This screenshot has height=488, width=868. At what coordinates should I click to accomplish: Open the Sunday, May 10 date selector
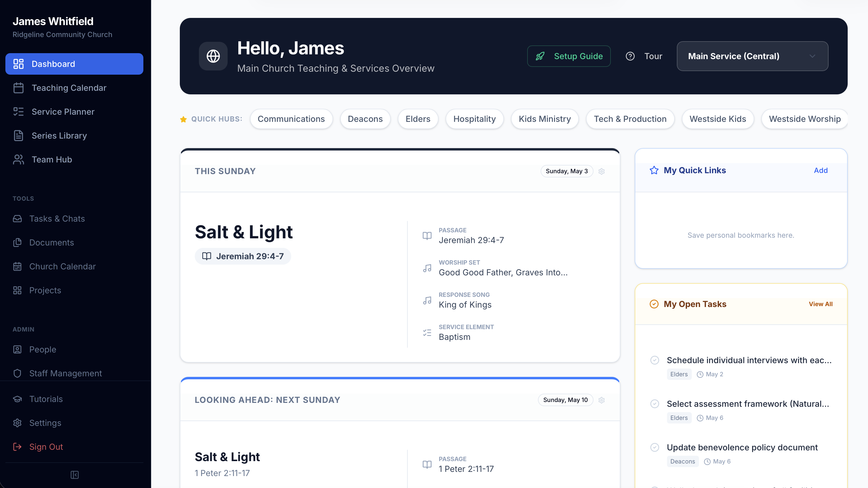(x=565, y=400)
